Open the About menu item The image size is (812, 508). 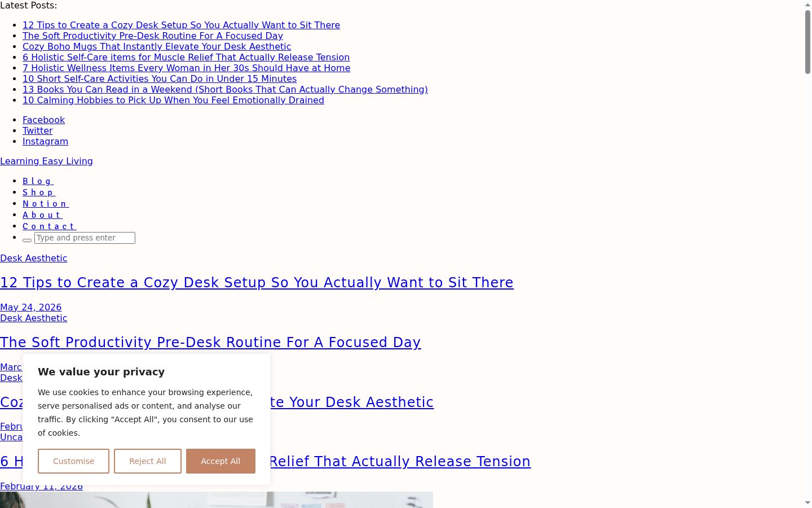coord(42,215)
